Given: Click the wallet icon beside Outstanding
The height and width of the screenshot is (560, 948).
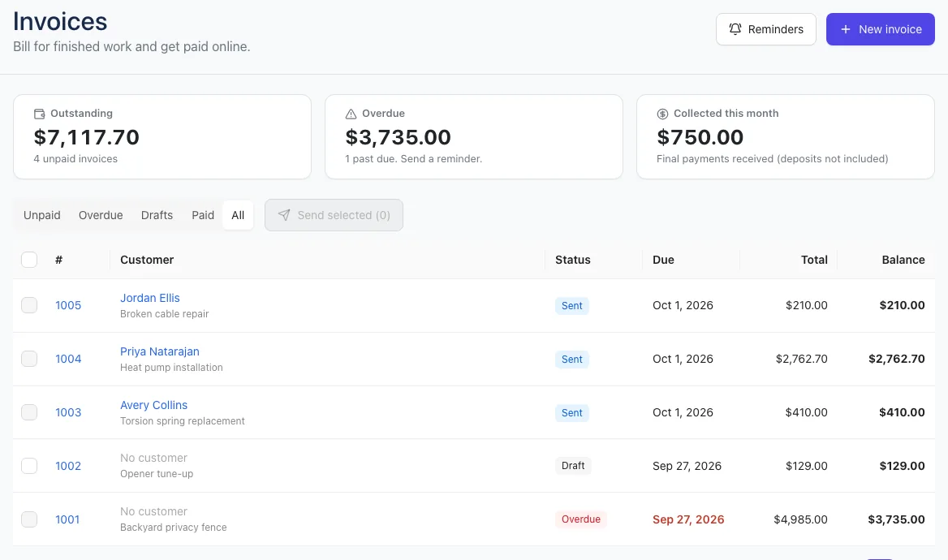Looking at the screenshot, I should (x=39, y=114).
